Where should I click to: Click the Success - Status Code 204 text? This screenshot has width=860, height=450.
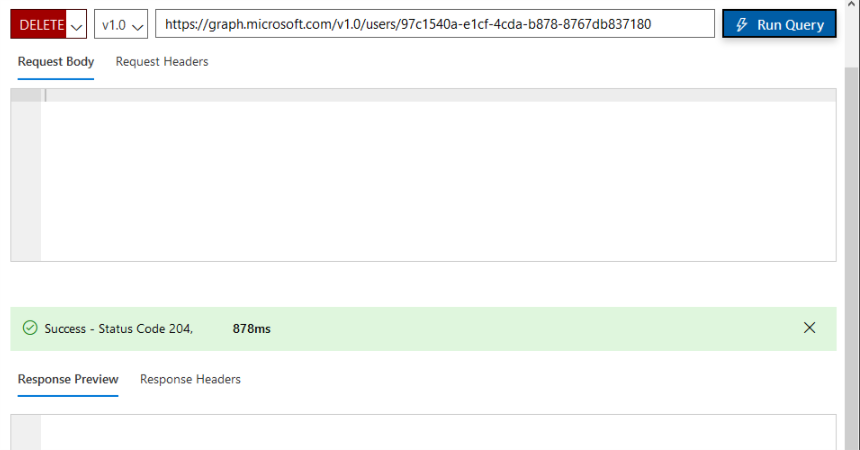118,328
